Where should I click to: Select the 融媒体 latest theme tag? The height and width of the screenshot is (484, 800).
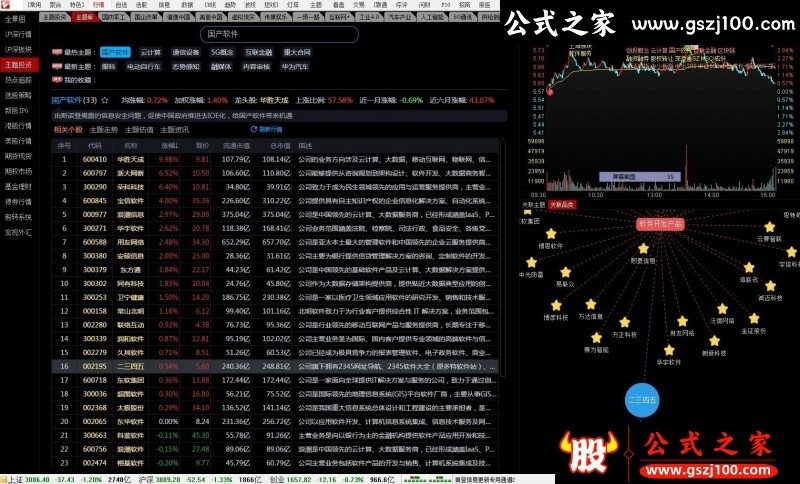pyautogui.click(x=221, y=66)
